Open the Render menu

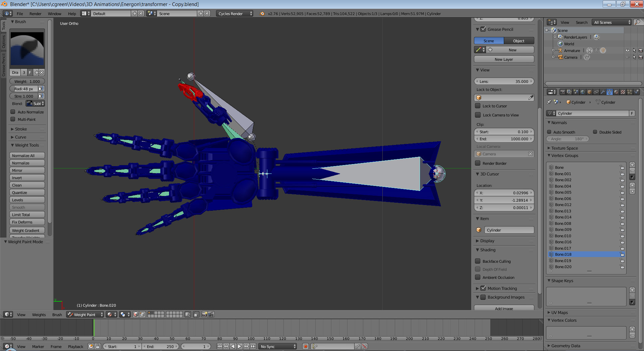pos(35,14)
